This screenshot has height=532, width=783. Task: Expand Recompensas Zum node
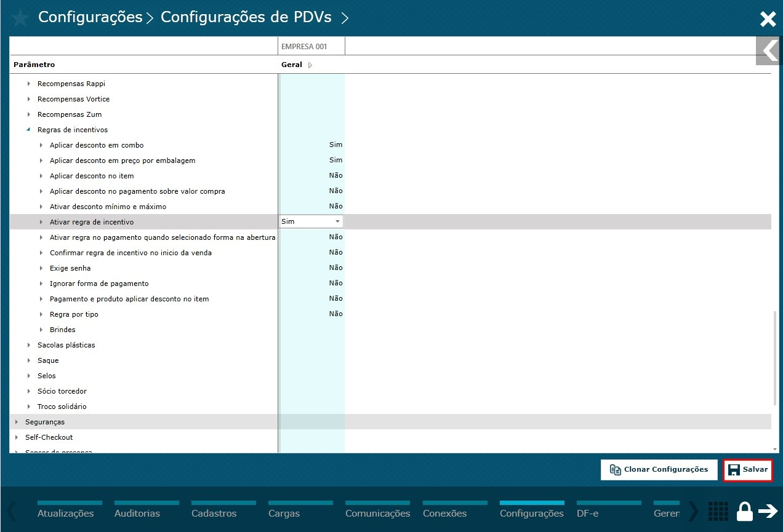(29, 114)
